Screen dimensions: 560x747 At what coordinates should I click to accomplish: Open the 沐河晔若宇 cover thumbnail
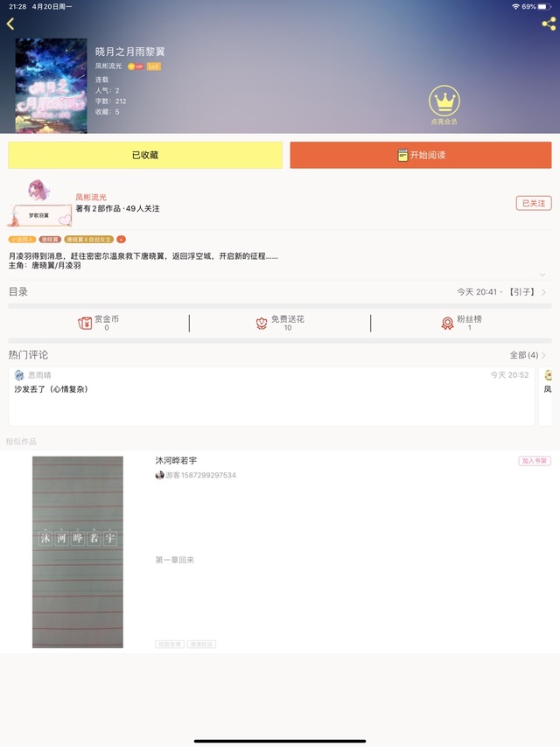(78, 552)
